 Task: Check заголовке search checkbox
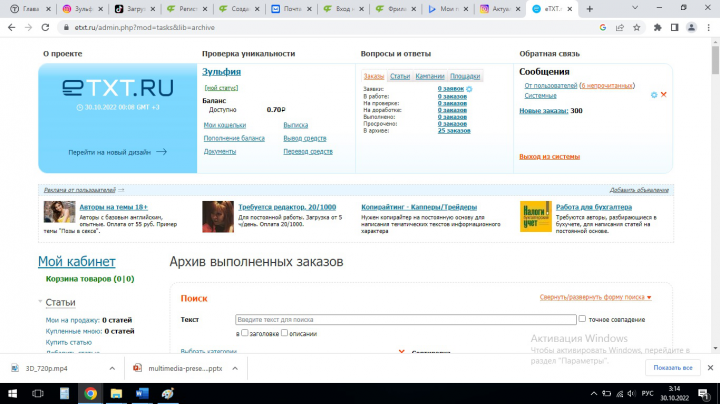(244, 333)
